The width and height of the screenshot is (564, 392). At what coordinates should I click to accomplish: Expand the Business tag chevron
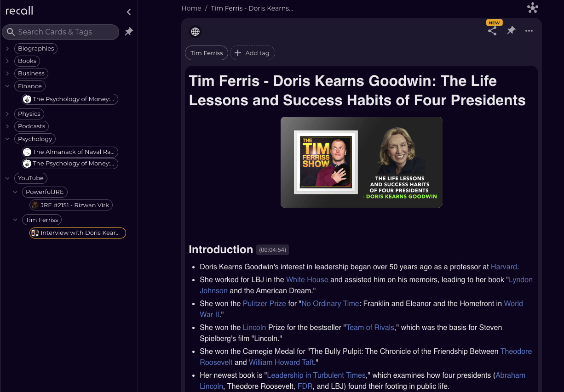coord(7,73)
